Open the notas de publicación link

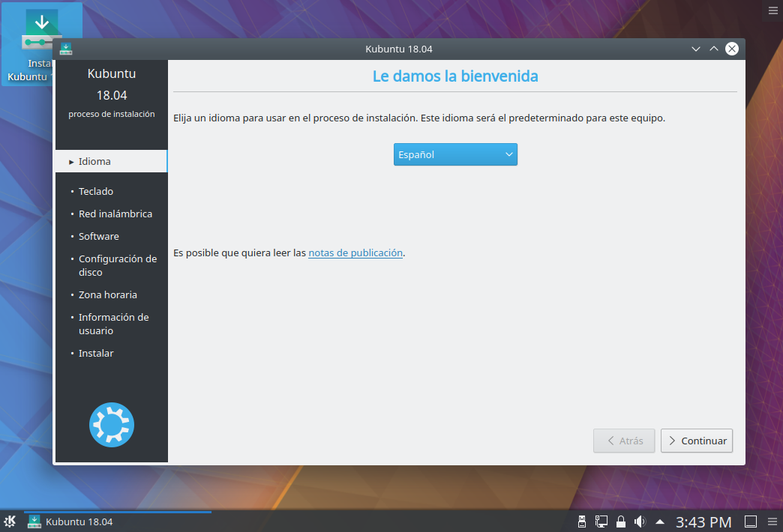[355, 253]
